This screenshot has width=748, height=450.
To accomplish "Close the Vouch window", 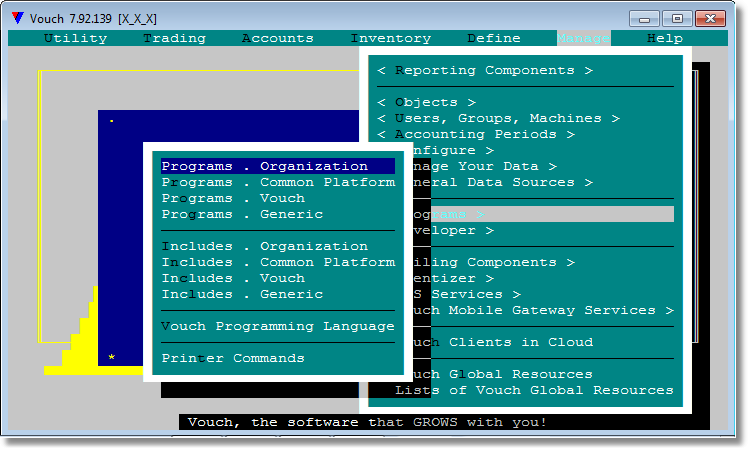I will point(710,19).
